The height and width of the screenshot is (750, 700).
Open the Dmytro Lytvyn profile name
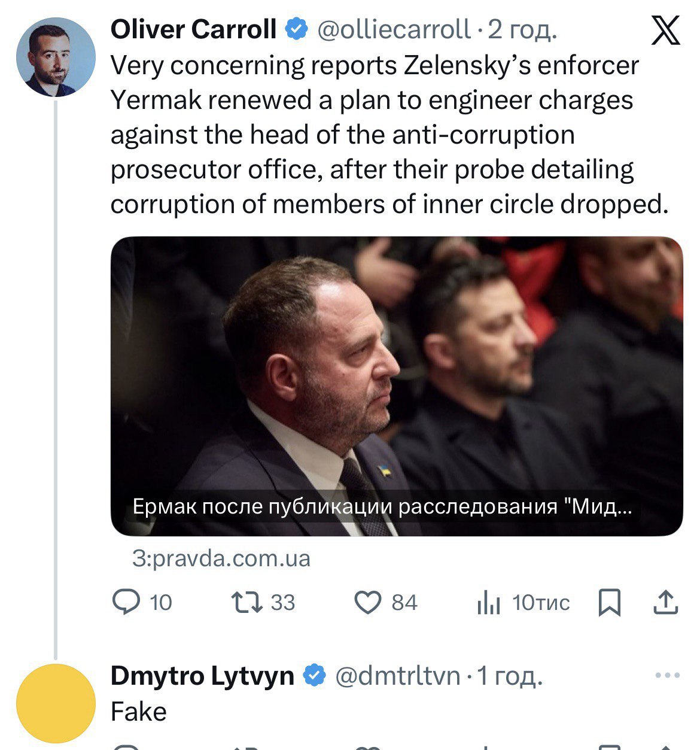click(x=202, y=676)
